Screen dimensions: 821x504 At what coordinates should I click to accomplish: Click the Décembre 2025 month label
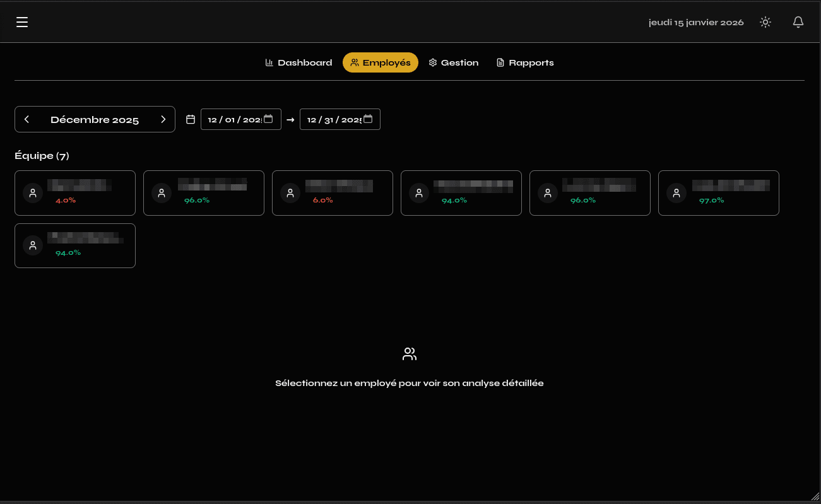(95, 120)
